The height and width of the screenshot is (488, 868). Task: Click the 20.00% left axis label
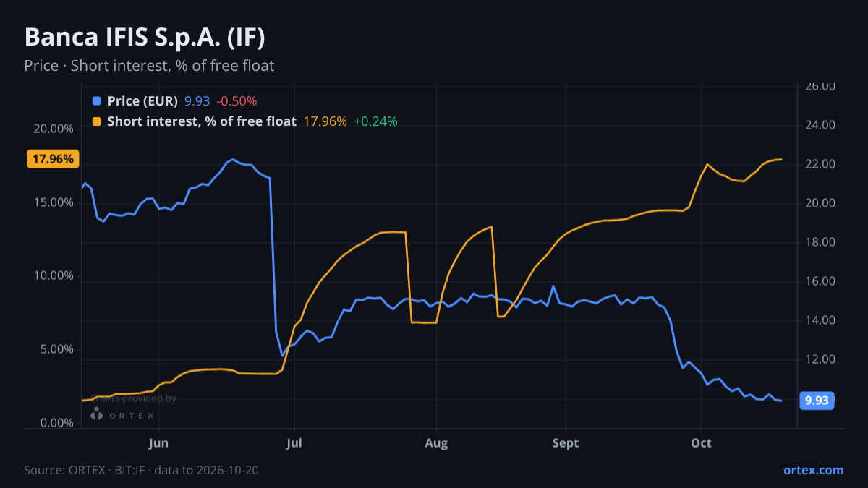pyautogui.click(x=54, y=129)
